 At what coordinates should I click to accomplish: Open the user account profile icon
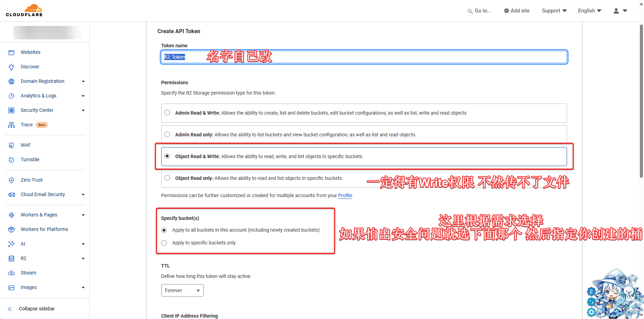(616, 11)
